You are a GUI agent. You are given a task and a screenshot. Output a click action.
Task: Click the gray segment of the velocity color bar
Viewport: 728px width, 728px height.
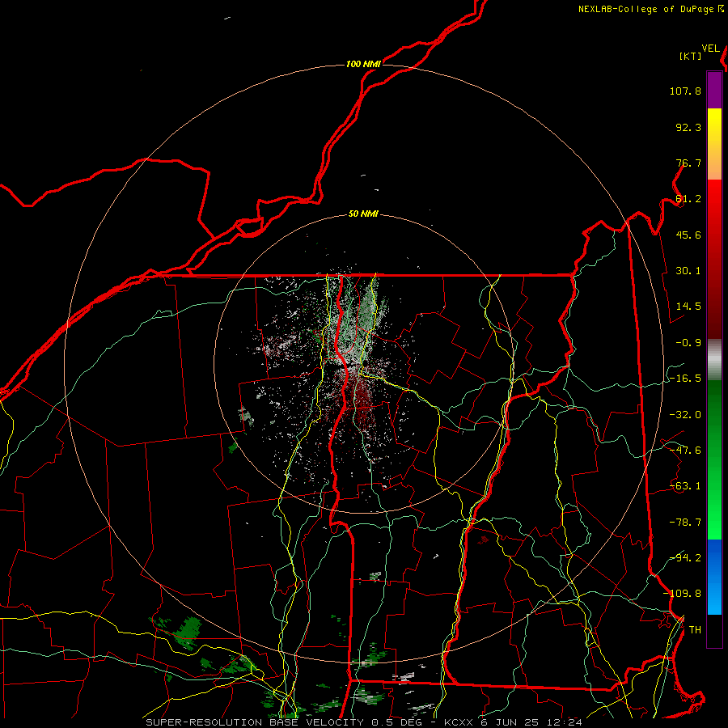714,360
